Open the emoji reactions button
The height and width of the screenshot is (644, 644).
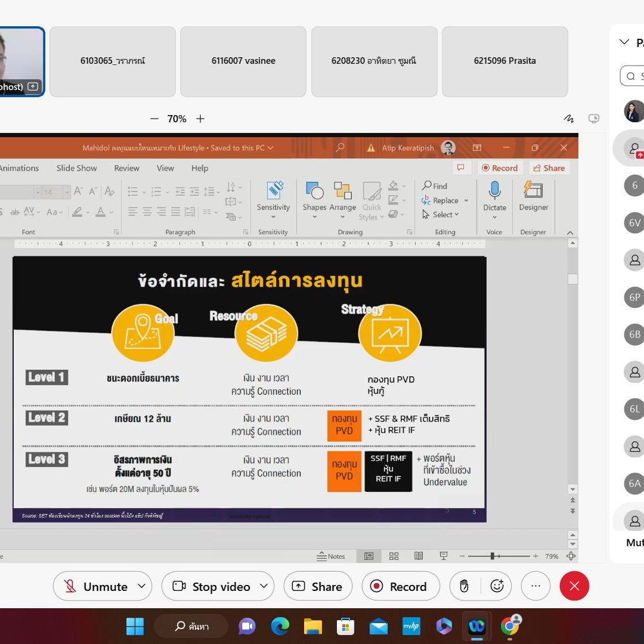(x=497, y=587)
